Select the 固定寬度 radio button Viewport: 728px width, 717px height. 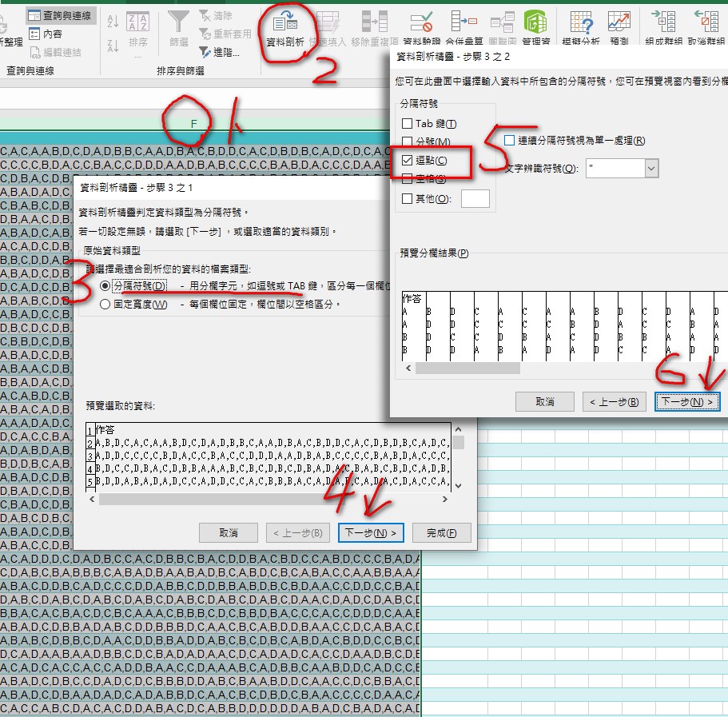[x=105, y=304]
